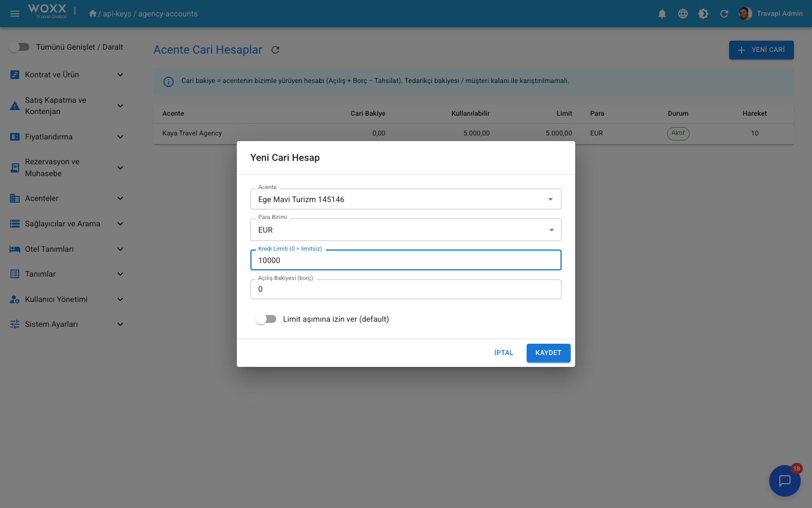This screenshot has height=508, width=812.
Task: Focus the Kredi Limiti input field
Action: coord(406,260)
